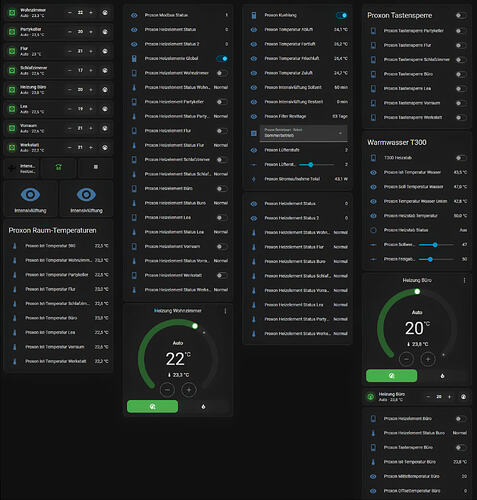Image resolution: width=477 pixels, height=500 pixels.
Task: Toggle Proxon Heizelement Partykeller switch
Action: click(x=222, y=102)
